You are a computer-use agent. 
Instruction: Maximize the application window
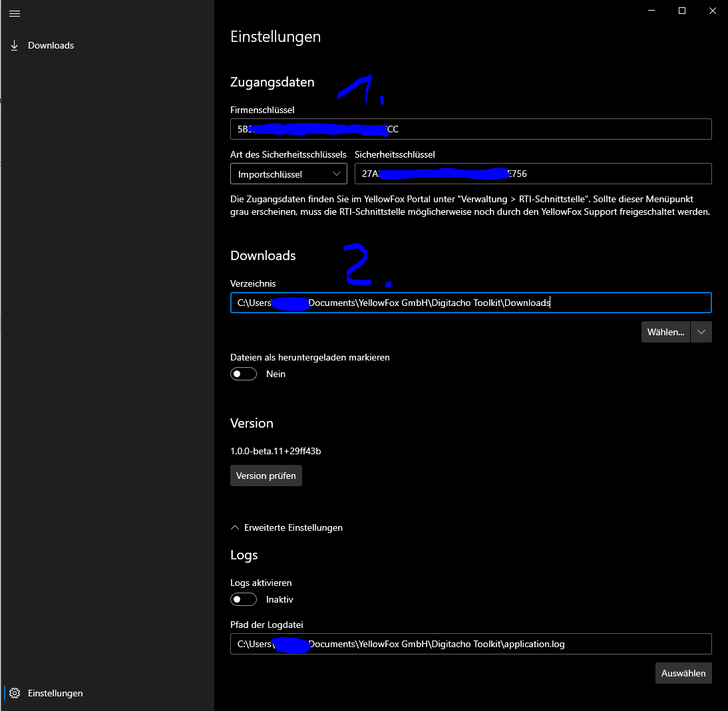(x=681, y=11)
